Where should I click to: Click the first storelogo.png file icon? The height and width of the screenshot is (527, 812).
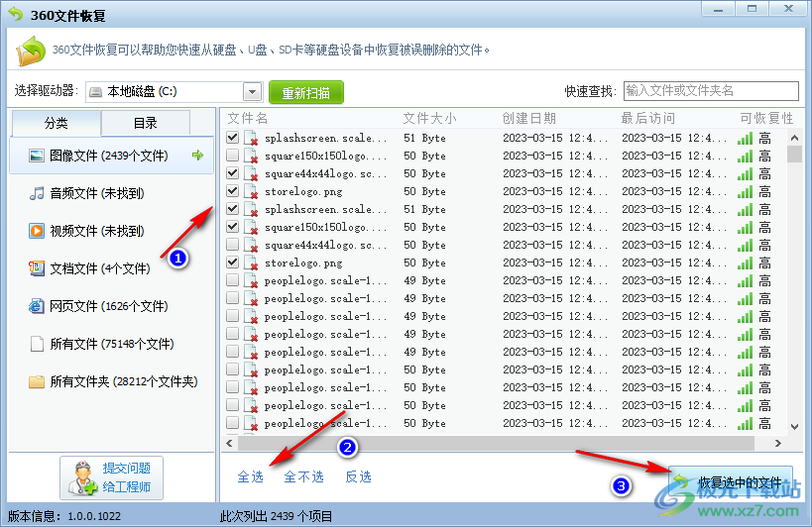(x=251, y=192)
